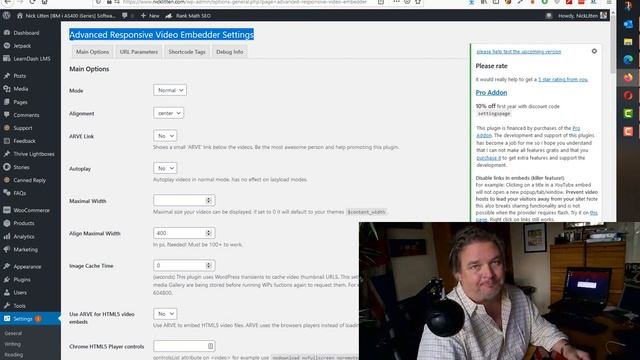Open Writing settings submenu item
640x360 pixels.
tap(13, 344)
